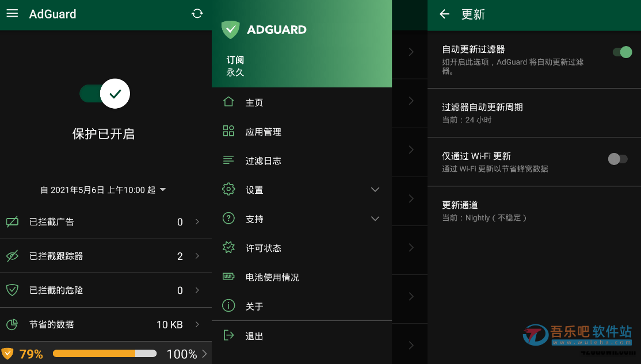
Task: Open 更新通道 Nightly setting
Action: coord(534,211)
